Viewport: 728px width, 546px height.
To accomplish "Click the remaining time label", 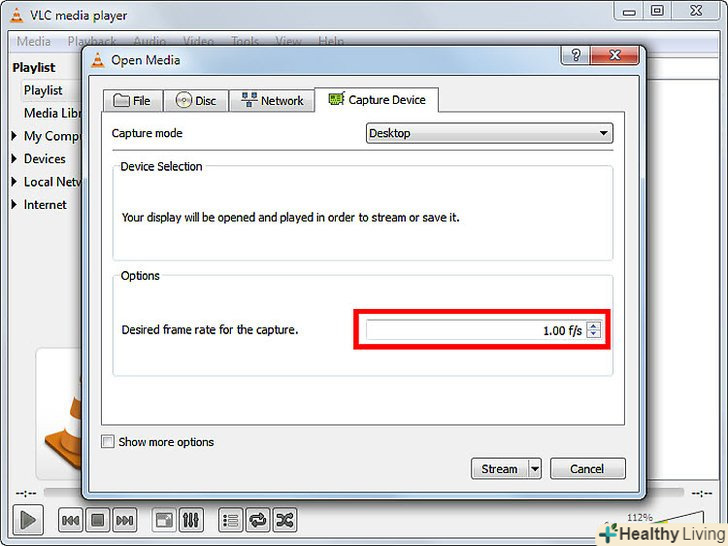I will (x=702, y=493).
